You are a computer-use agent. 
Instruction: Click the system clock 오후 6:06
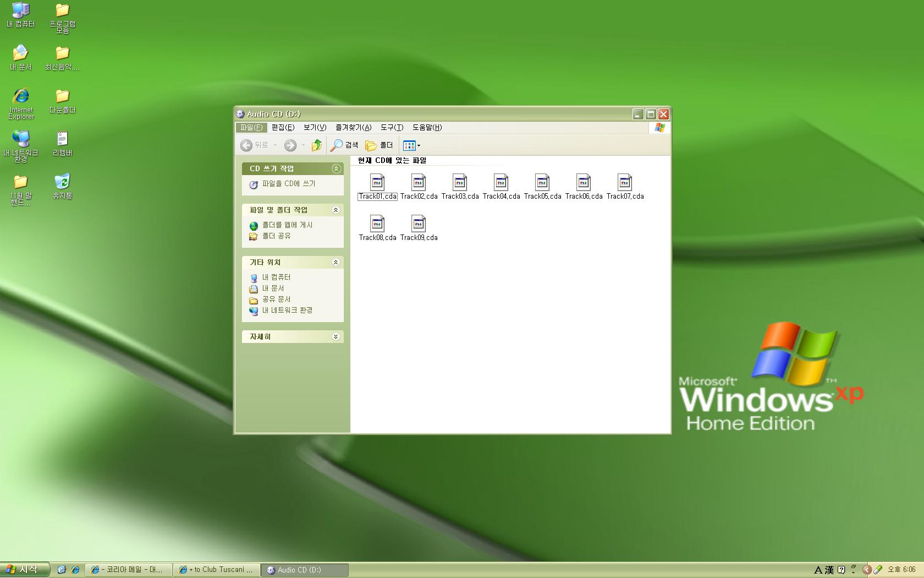901,570
